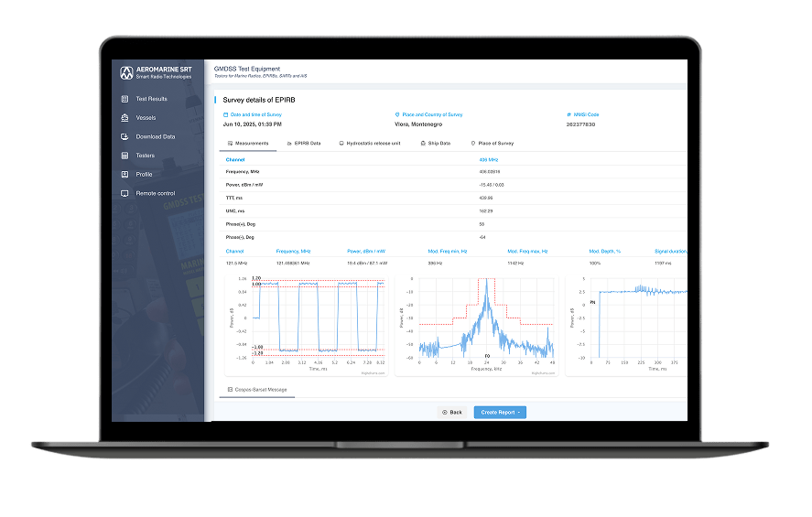
Task: Click the Remote control monitor icon
Action: 125,193
